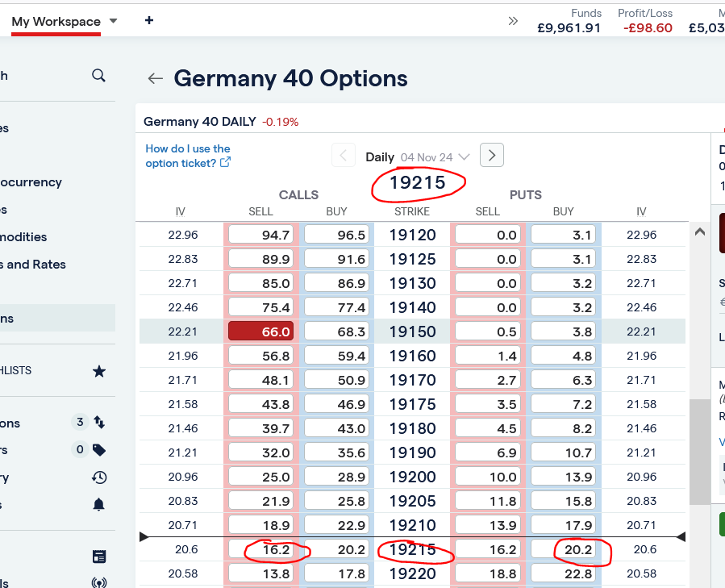Click the search magnifier icon in sidebar
This screenshot has height=588, width=725.
click(98, 76)
